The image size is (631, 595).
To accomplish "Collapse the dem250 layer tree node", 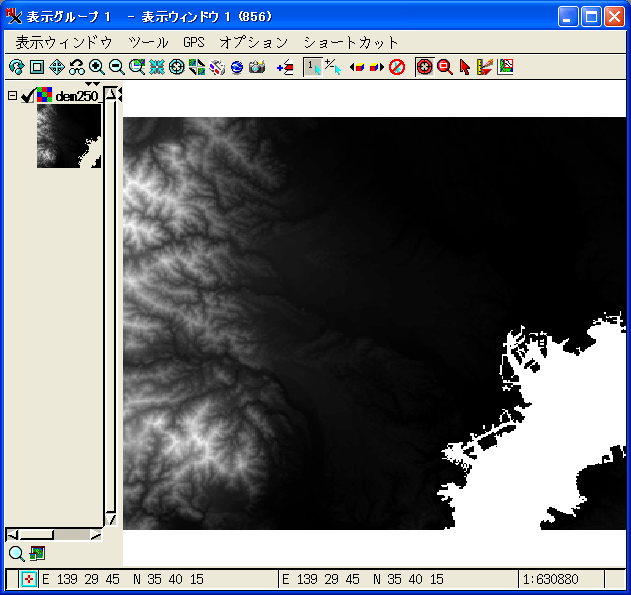I will tap(12, 96).
